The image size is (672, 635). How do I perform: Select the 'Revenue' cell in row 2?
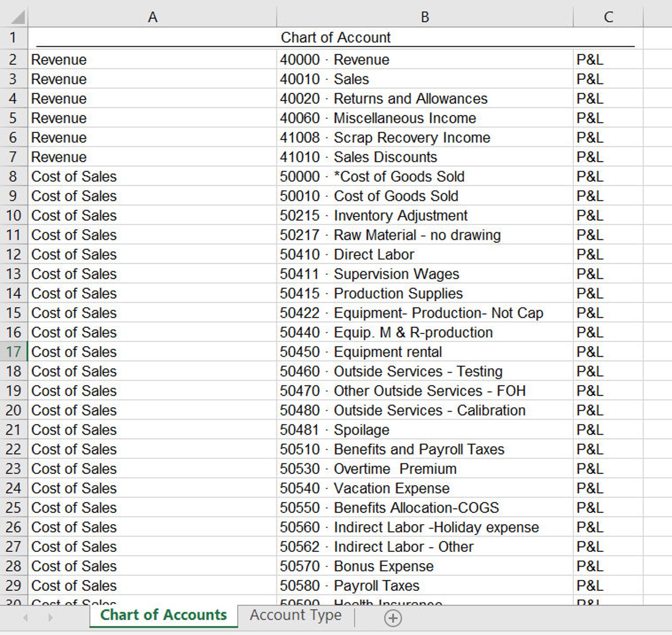[x=152, y=59]
